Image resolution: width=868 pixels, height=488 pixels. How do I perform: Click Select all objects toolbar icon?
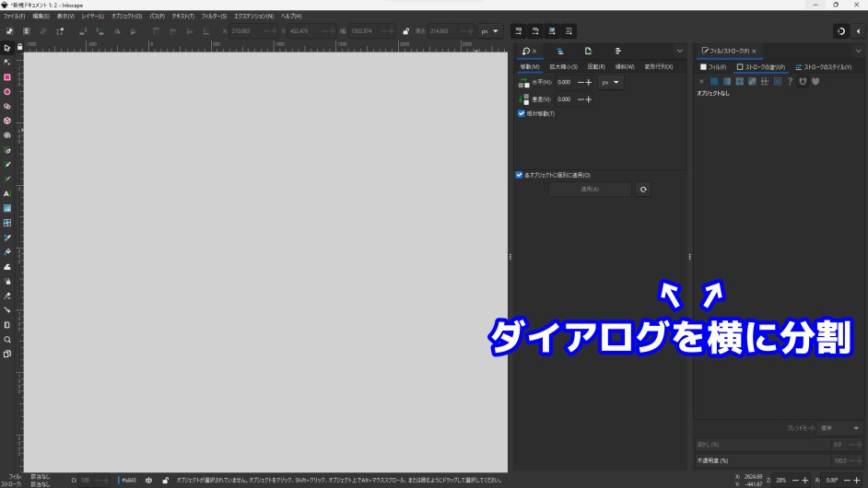click(9, 31)
